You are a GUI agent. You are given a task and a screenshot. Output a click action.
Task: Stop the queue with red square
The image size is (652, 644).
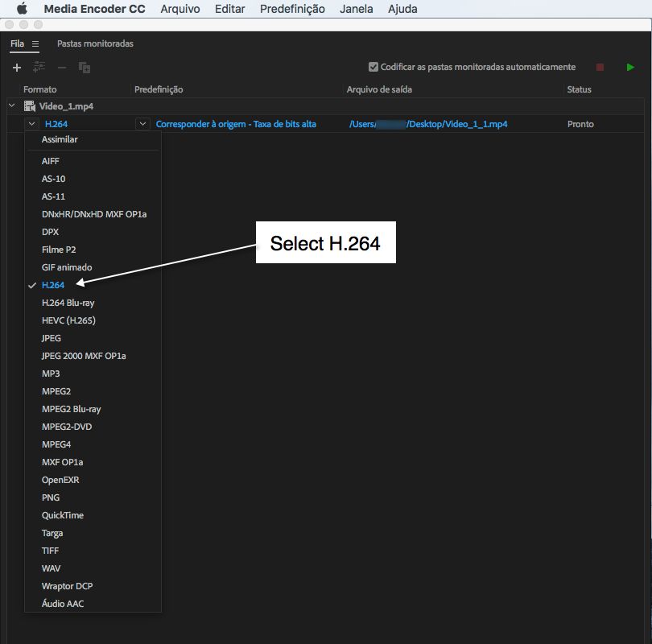pos(600,68)
